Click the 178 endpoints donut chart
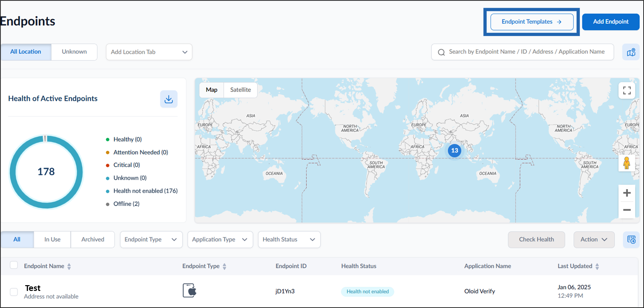Screen dimensions: 644x308 pyautogui.click(x=46, y=172)
